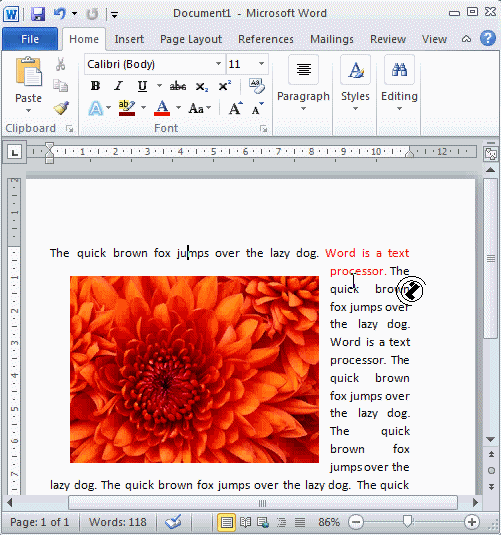Switch to the View tab

[434, 39]
